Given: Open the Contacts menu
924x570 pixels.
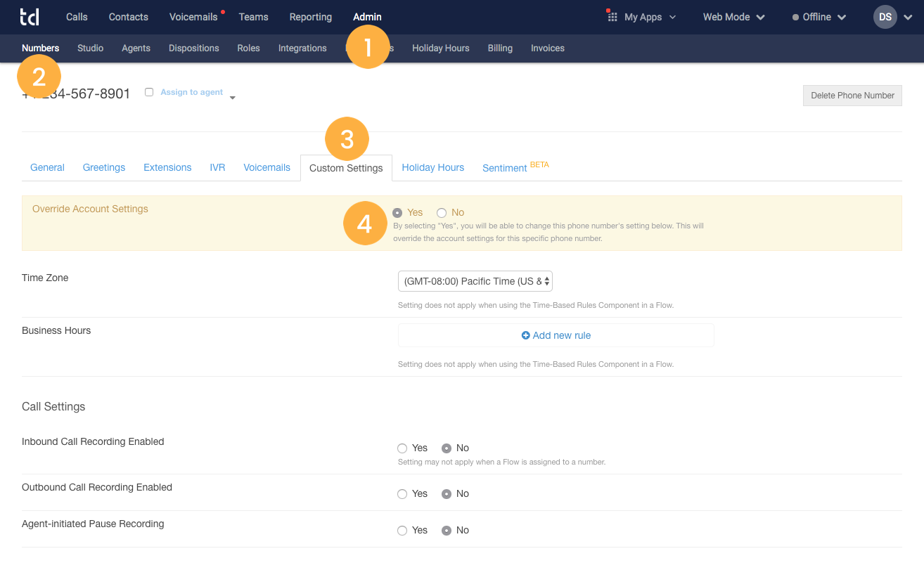Looking at the screenshot, I should click(x=129, y=17).
